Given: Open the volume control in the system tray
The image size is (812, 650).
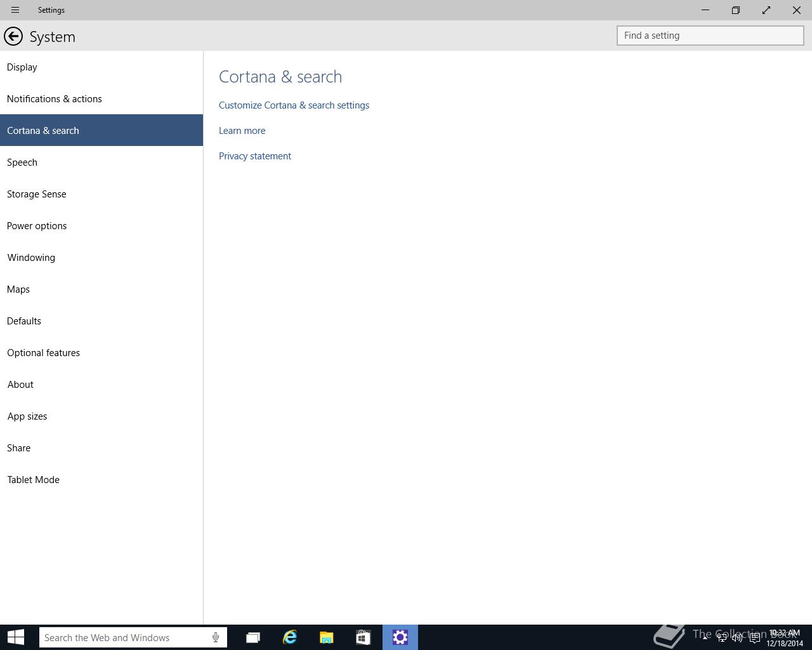Looking at the screenshot, I should (x=737, y=638).
